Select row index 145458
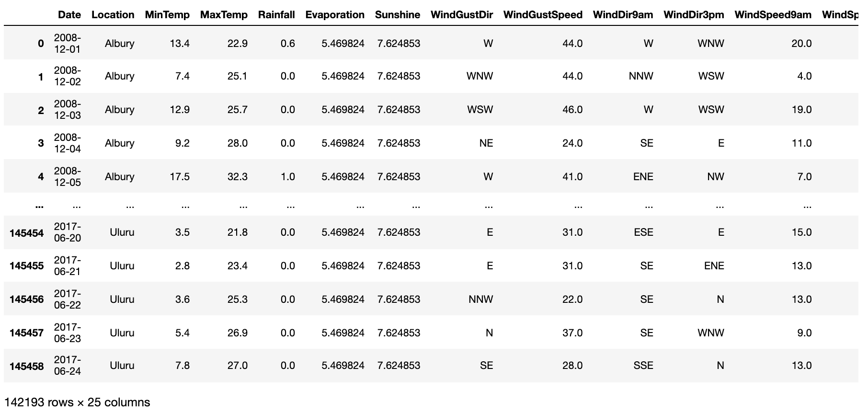The width and height of the screenshot is (868, 414). pyautogui.click(x=26, y=366)
